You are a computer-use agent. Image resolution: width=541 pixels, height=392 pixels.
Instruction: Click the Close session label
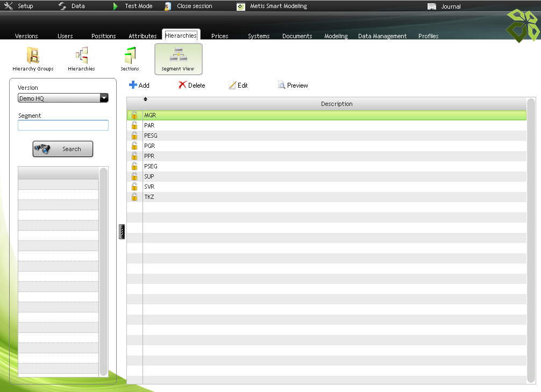click(195, 6)
